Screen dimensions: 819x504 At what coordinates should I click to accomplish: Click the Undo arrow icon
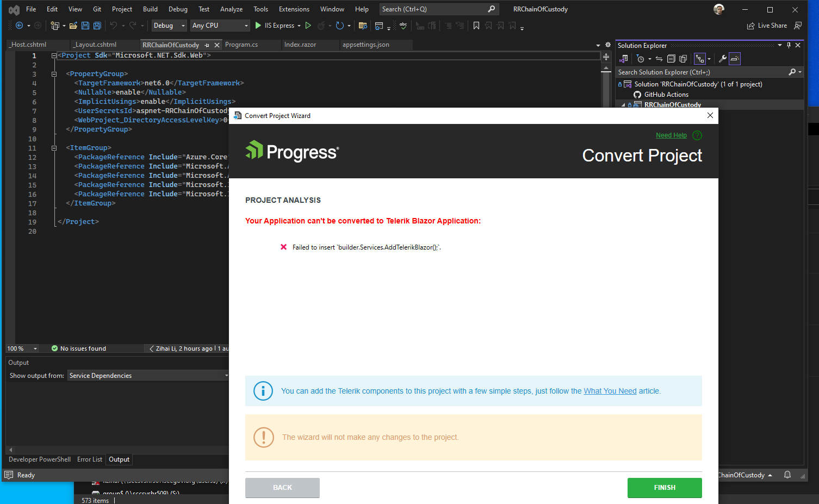113,26
